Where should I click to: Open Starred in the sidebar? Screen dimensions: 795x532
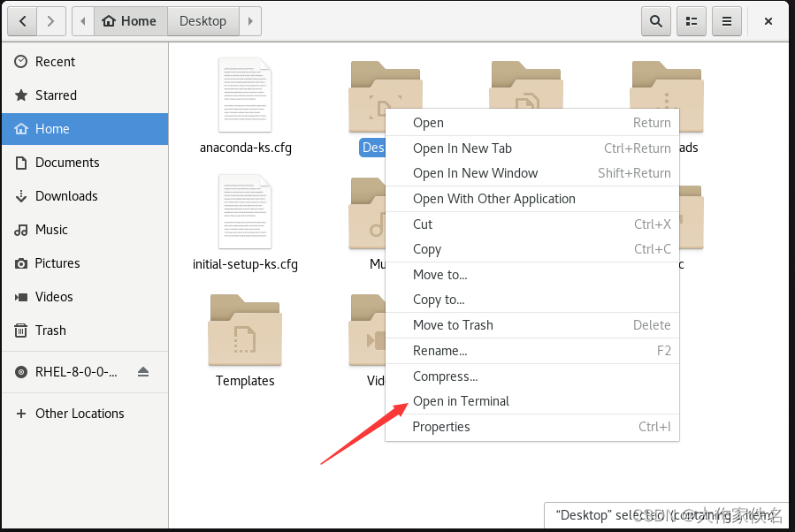coord(85,95)
